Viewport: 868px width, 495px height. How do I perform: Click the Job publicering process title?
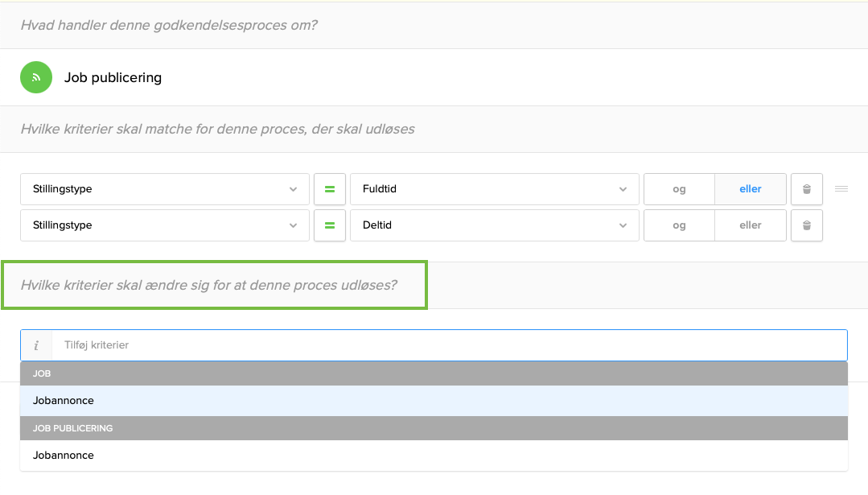coord(113,77)
